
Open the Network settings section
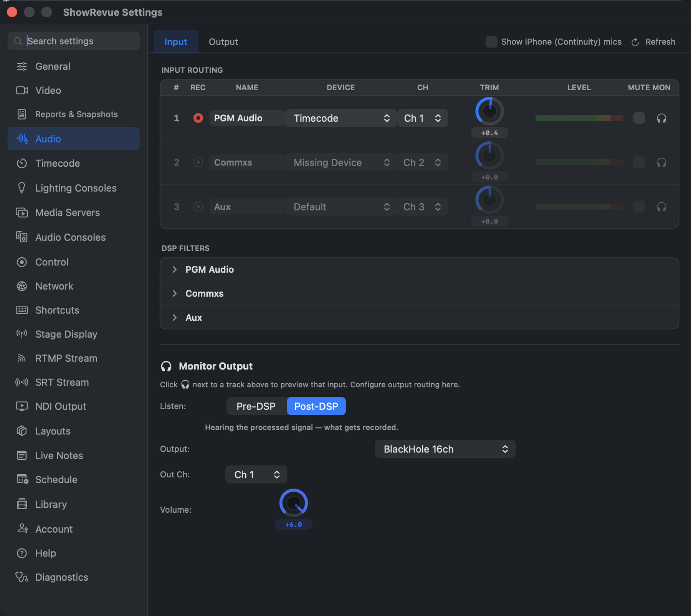click(73, 286)
